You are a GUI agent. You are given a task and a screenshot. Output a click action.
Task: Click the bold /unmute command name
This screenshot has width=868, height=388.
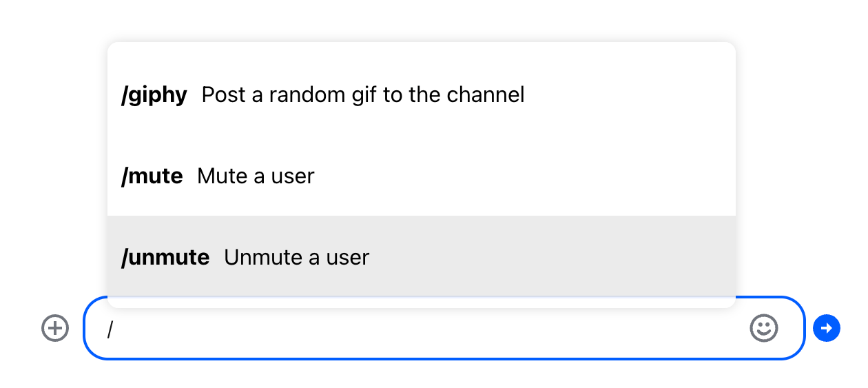165,258
